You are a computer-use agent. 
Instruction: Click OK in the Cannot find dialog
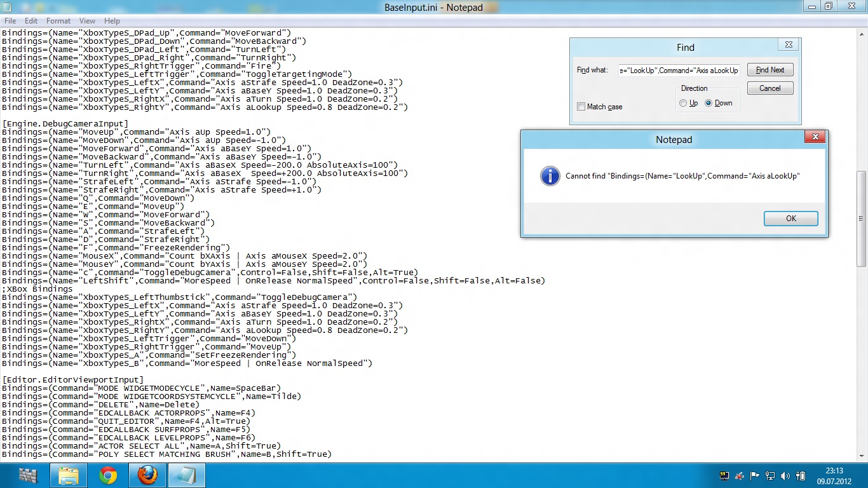pyautogui.click(x=790, y=218)
